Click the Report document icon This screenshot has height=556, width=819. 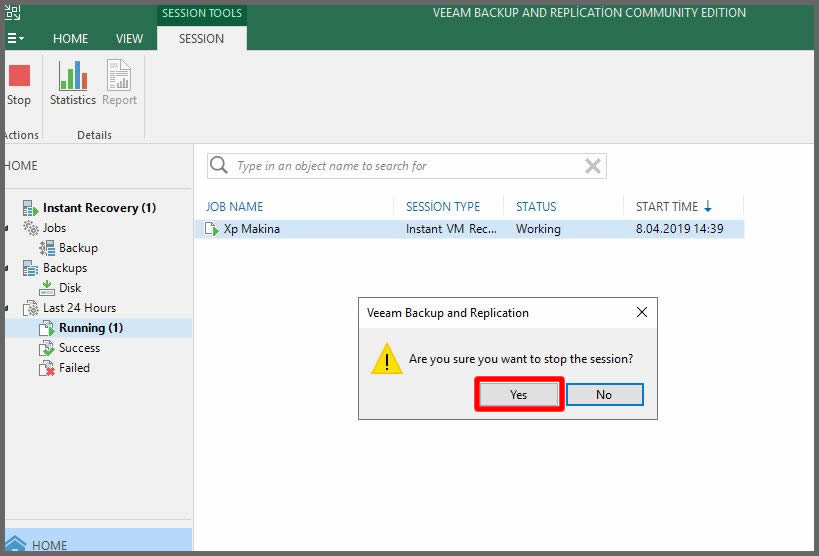119,75
